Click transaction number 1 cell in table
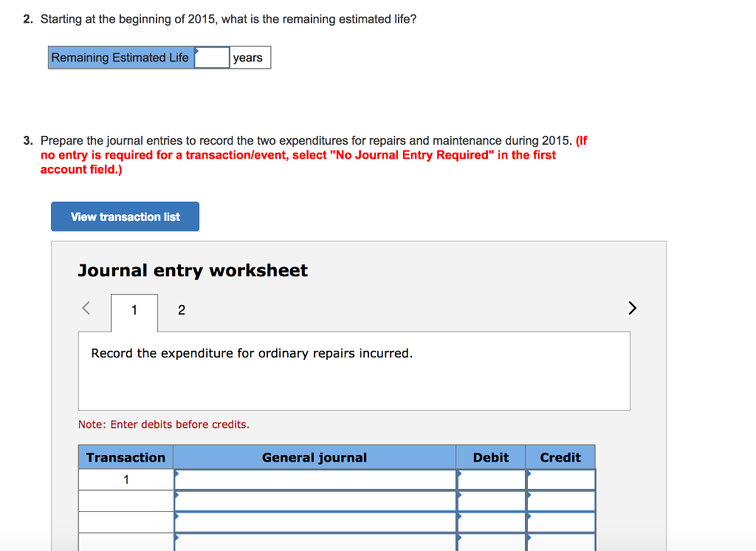756x551 pixels. pos(126,479)
